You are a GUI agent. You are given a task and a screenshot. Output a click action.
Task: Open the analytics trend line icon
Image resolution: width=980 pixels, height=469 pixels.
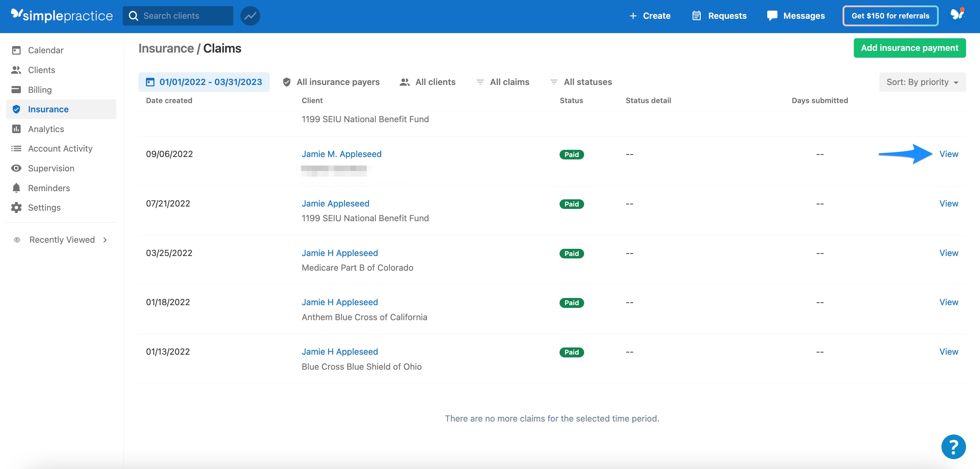[x=250, y=16]
